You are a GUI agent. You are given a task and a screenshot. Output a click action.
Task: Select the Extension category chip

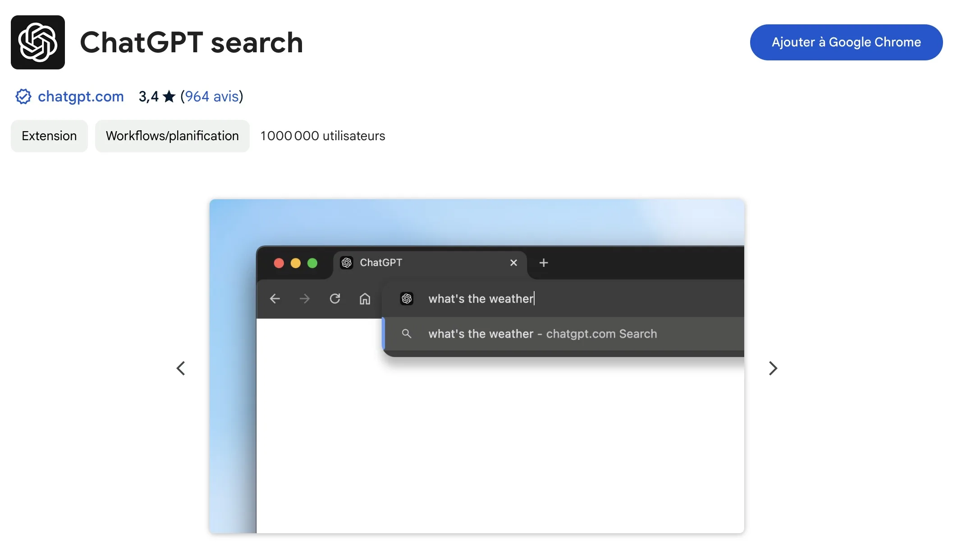pyautogui.click(x=49, y=136)
